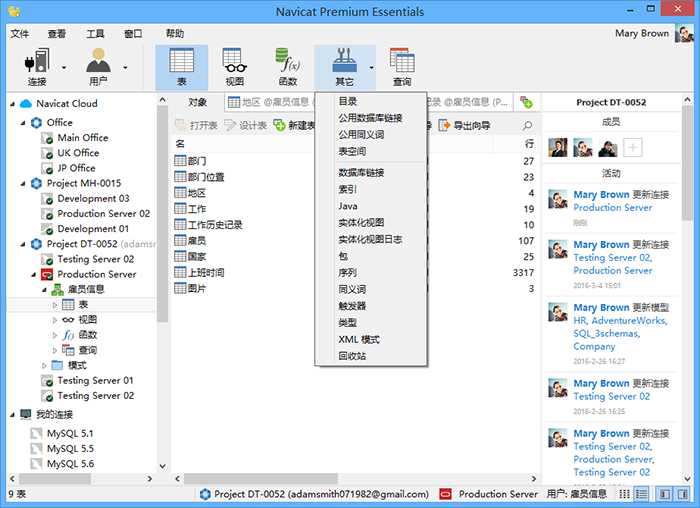
Task: Expand the 模式 tree node
Action: point(44,366)
